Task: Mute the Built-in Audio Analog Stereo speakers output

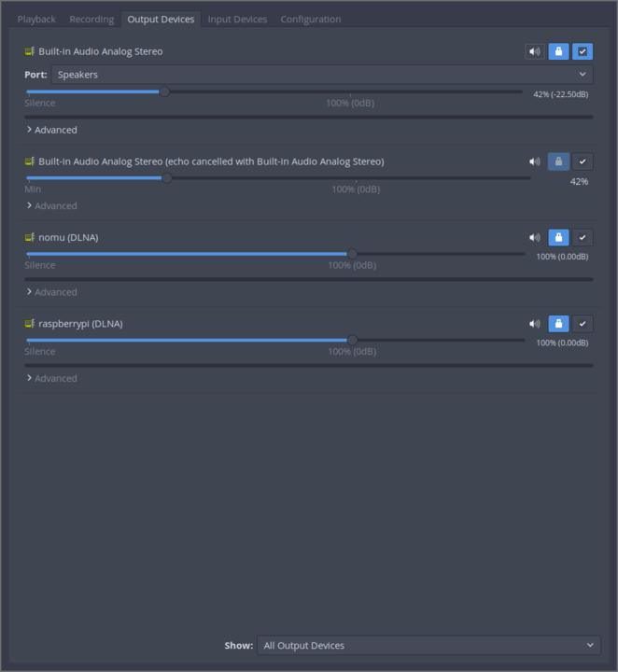Action: [534, 51]
